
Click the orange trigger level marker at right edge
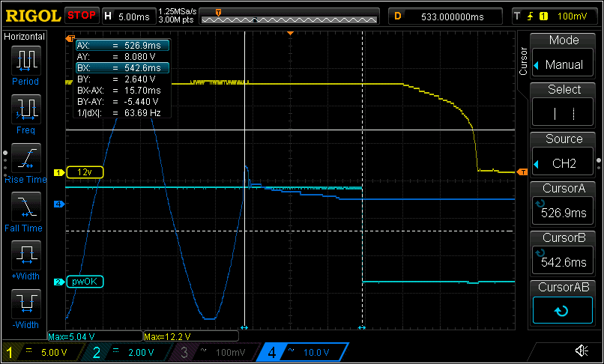coord(522,172)
